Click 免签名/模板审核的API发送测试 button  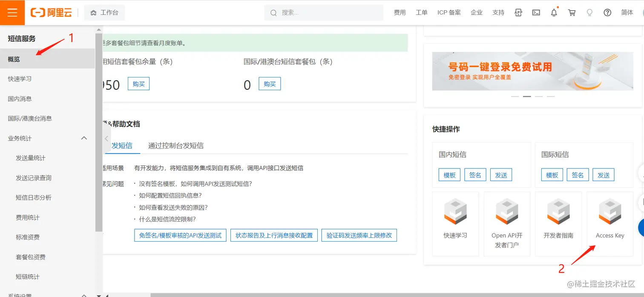[x=180, y=235]
